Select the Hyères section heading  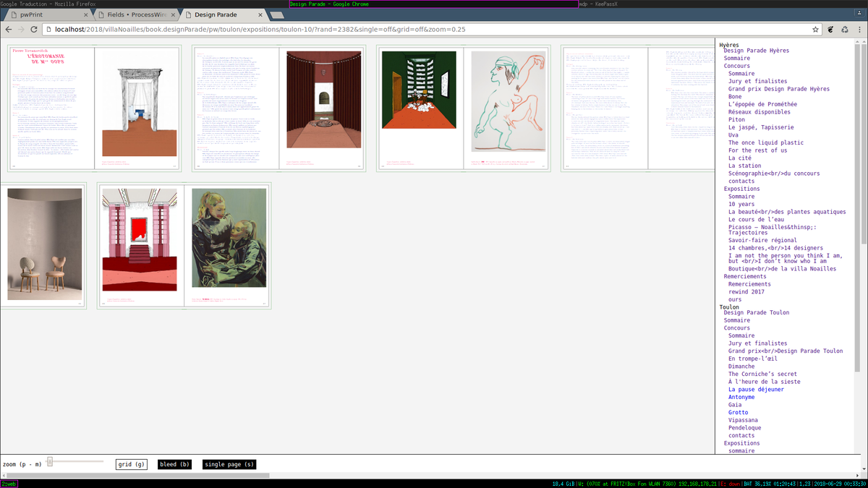pos(729,45)
